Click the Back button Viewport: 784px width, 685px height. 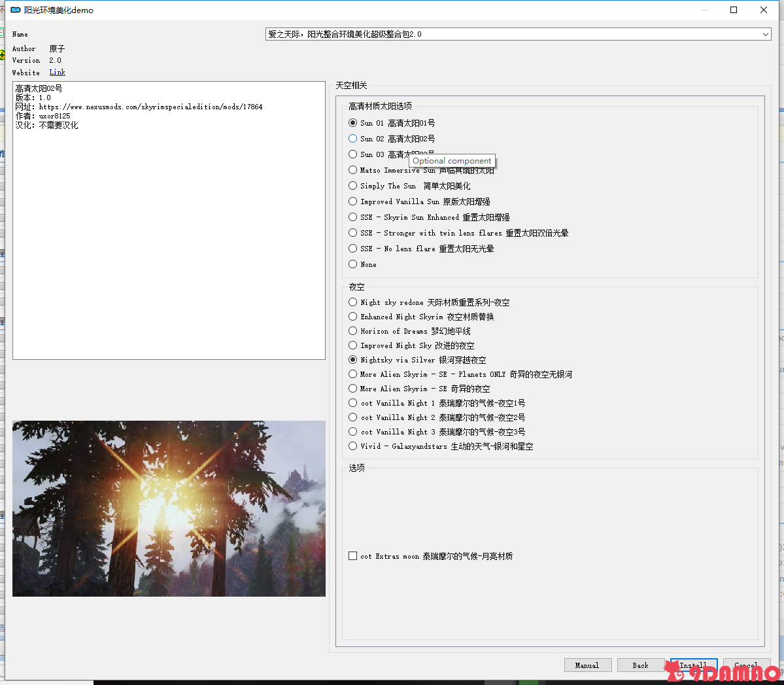click(640, 665)
